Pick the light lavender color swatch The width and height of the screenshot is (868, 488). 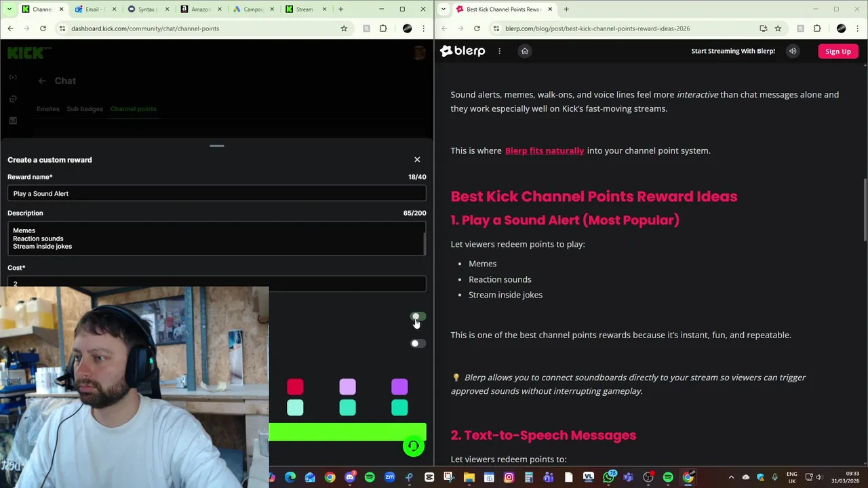coord(347,387)
